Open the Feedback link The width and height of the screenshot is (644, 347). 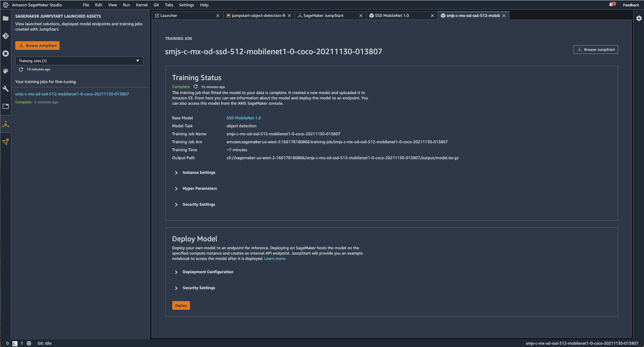pos(631,5)
